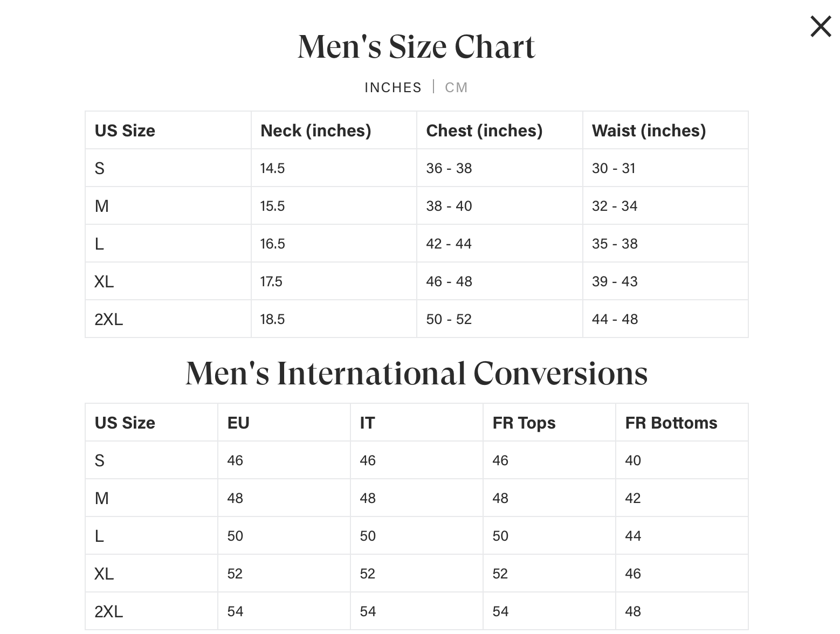Select the 14.5 neck measurement cell

272,168
